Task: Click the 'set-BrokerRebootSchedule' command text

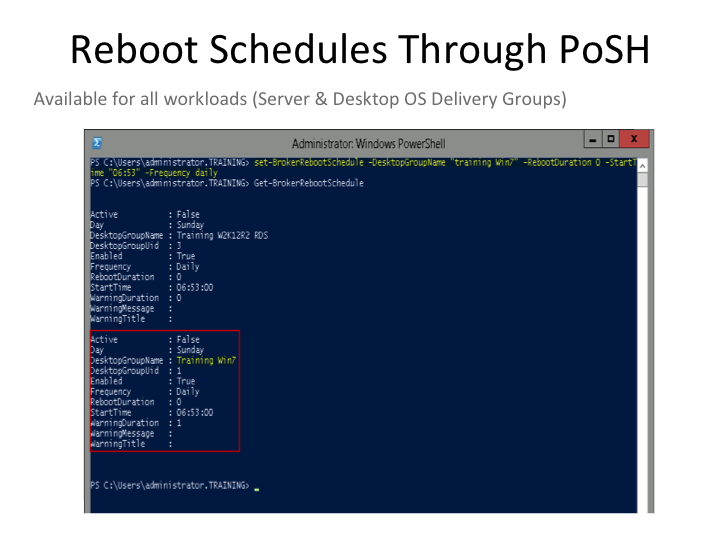Action: point(309,163)
